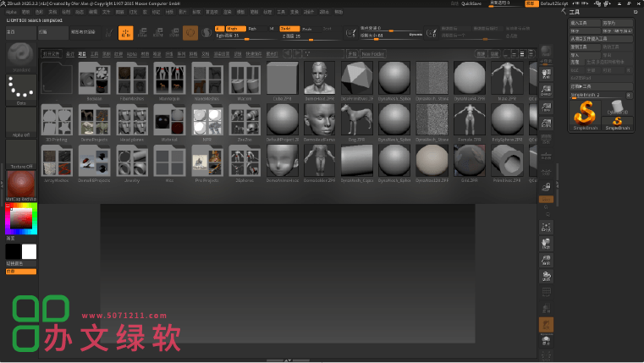The width and height of the screenshot is (644, 363).
Task: Click the Move view hand icon on right shelf
Action: click(x=546, y=244)
